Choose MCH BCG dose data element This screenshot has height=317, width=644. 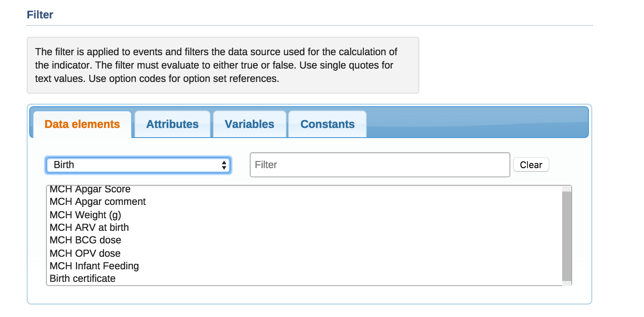coord(85,240)
